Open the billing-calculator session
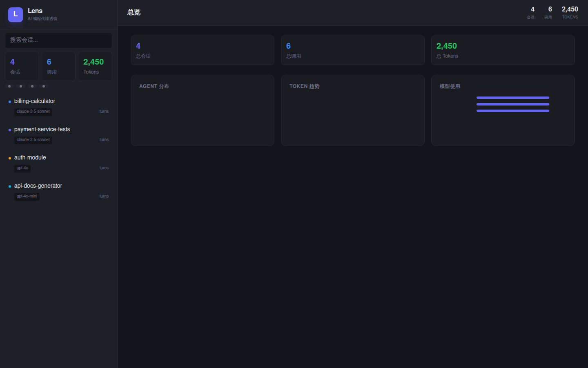This screenshot has height=368, width=588. pyautogui.click(x=58, y=106)
